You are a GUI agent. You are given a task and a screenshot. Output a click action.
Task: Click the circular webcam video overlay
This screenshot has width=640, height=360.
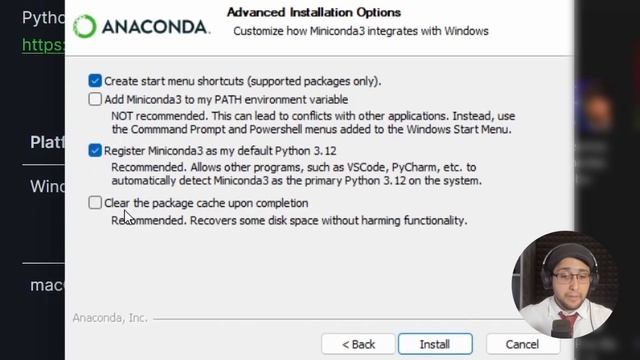point(565,284)
